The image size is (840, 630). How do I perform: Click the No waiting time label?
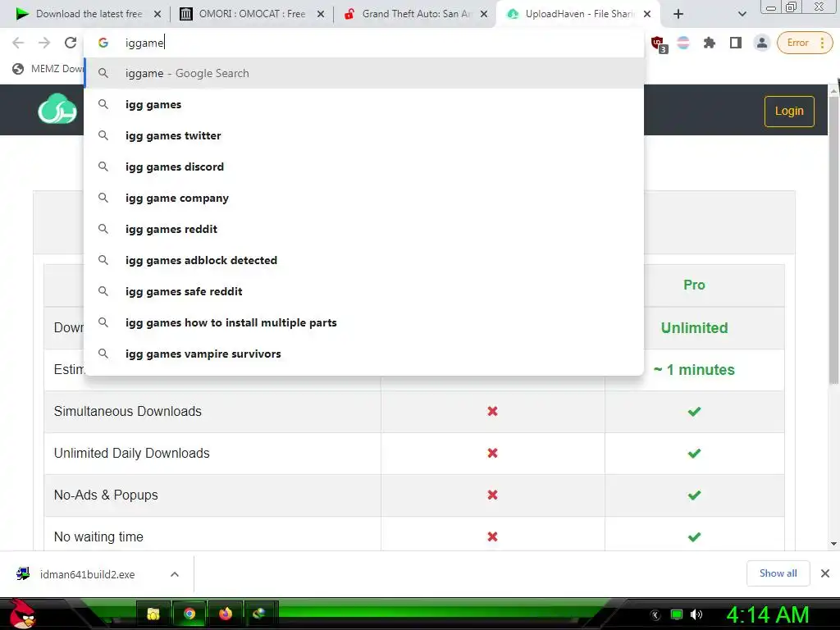(x=98, y=536)
